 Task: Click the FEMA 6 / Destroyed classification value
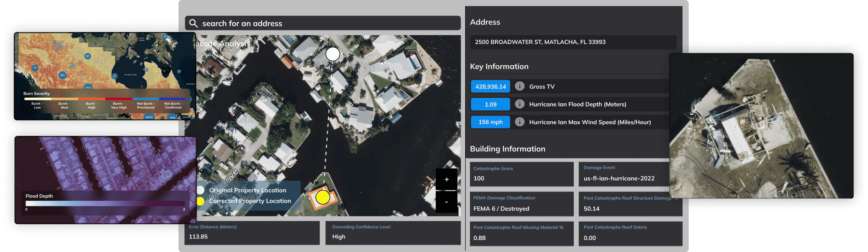pos(501,209)
